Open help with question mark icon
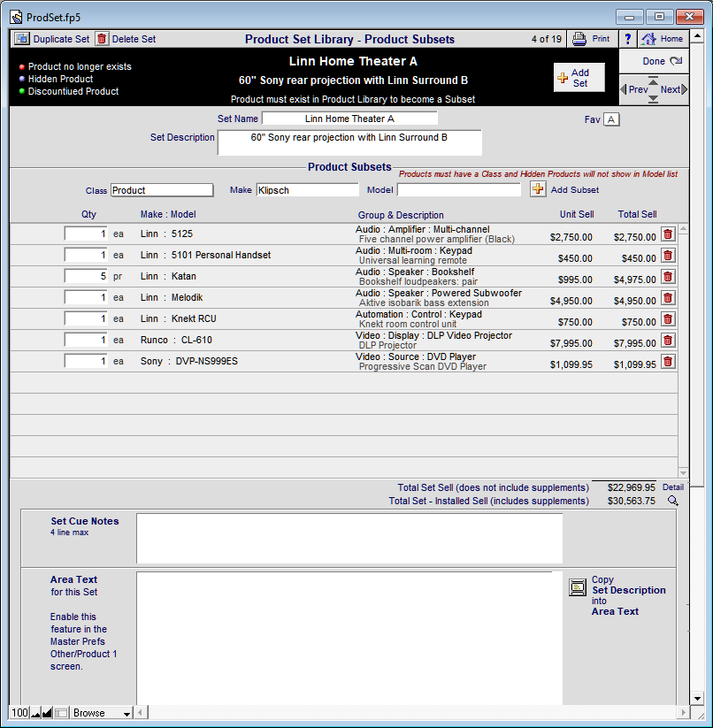This screenshot has width=713, height=728. pyautogui.click(x=627, y=39)
